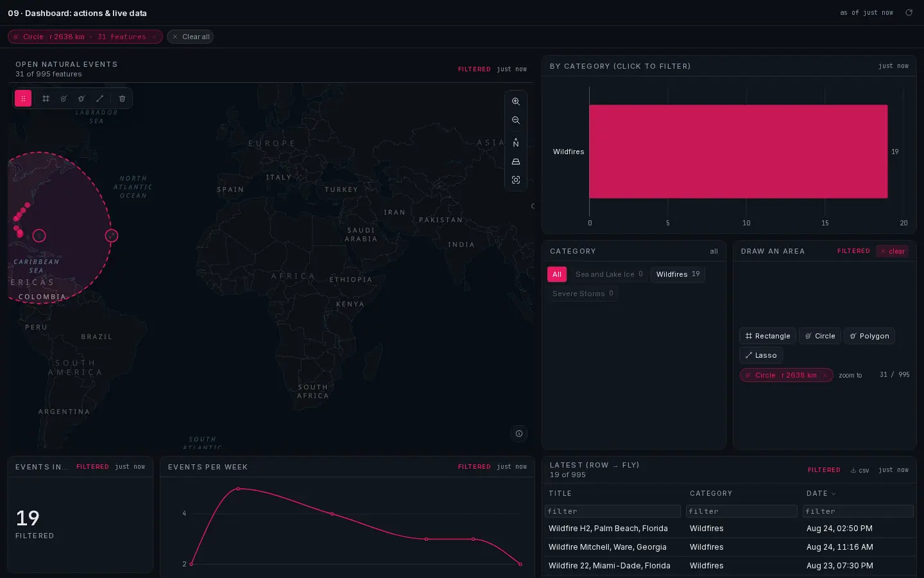924x578 pixels.
Task: Toggle the Wildfires category chip
Action: click(x=678, y=274)
